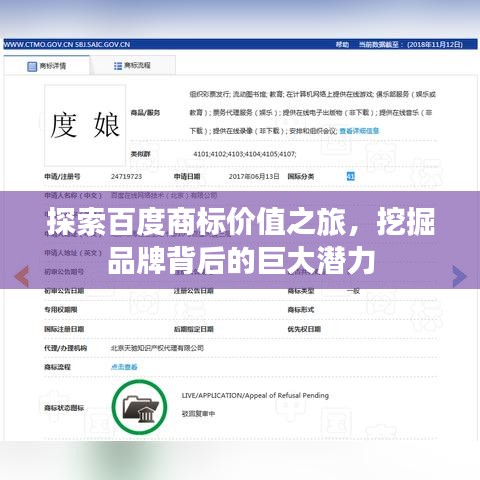The width and height of the screenshot is (480, 480).
Task: Open the 商标详情 tab
Action: (47, 66)
